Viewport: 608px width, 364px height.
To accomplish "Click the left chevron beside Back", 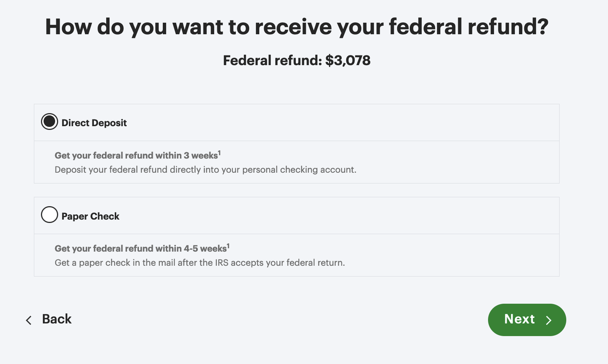I will tap(29, 320).
